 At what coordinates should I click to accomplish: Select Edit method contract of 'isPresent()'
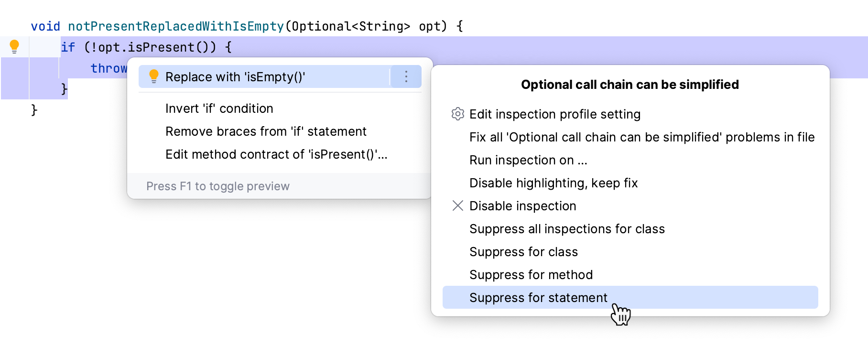276,154
